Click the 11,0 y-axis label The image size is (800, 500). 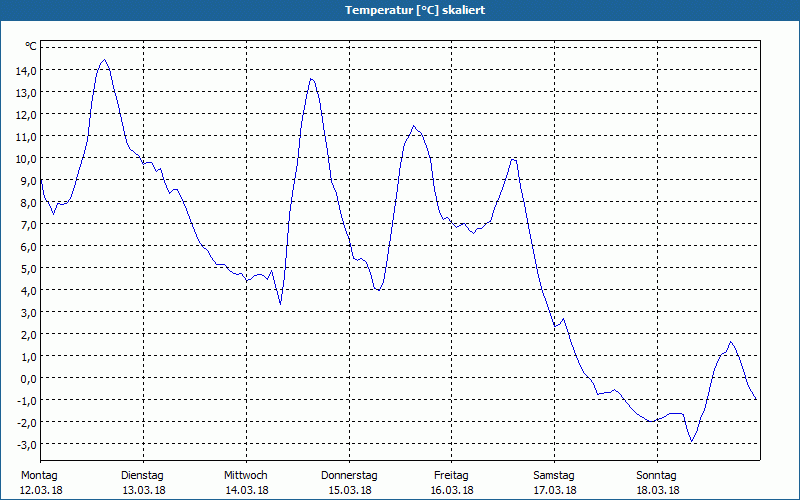26,137
